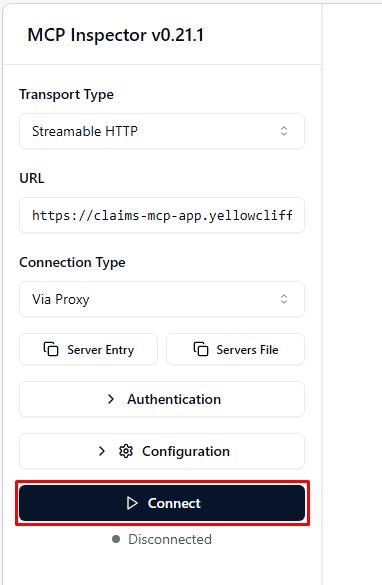Screen dimensions: 382x585
Task: Click the MCP Inspector v0.21.1 title
Action: [116, 35]
